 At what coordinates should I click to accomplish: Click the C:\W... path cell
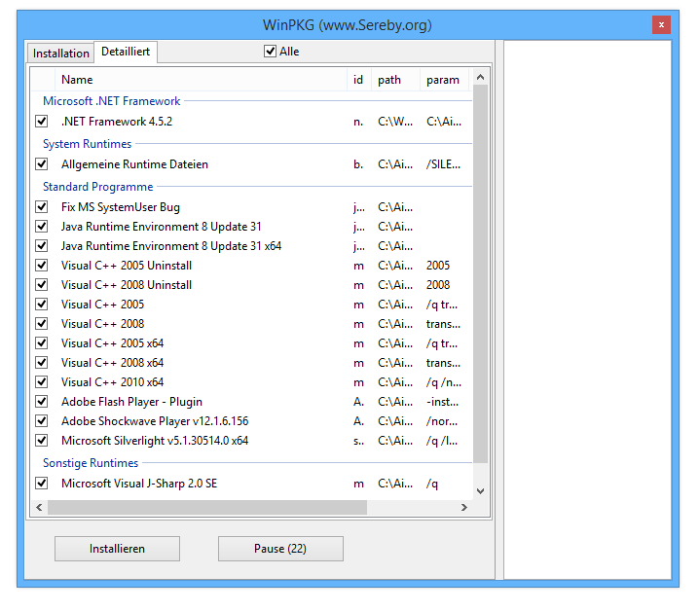[x=395, y=122]
